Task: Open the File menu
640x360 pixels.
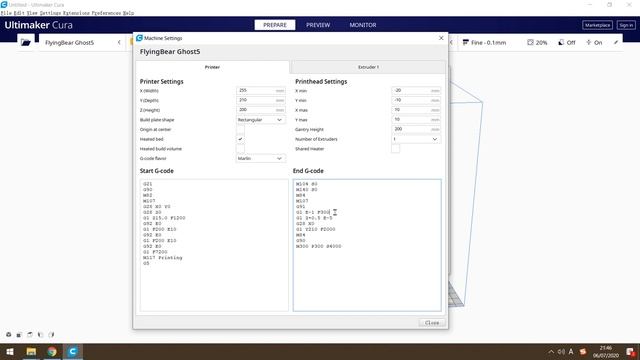Action: point(6,13)
